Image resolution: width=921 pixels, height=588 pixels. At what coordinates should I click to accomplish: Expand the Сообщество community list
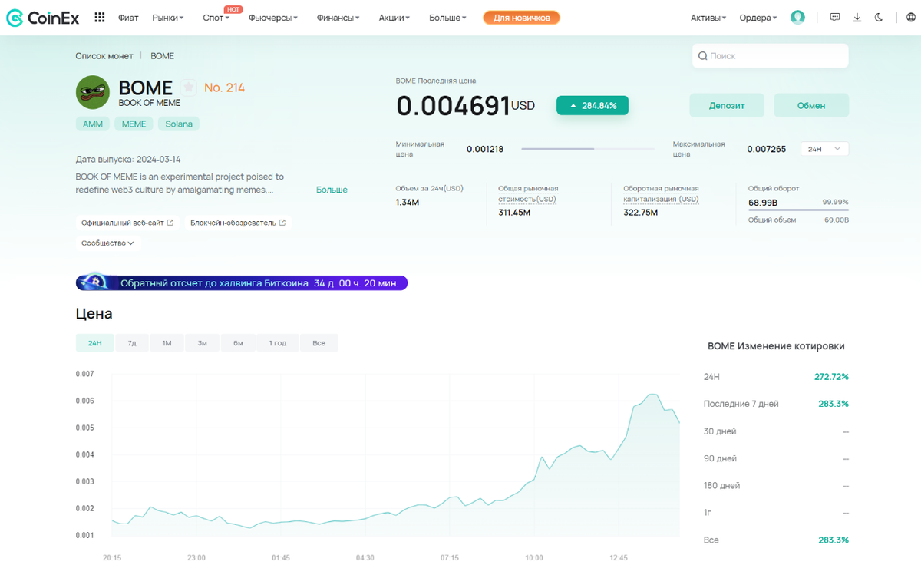pyautogui.click(x=108, y=243)
